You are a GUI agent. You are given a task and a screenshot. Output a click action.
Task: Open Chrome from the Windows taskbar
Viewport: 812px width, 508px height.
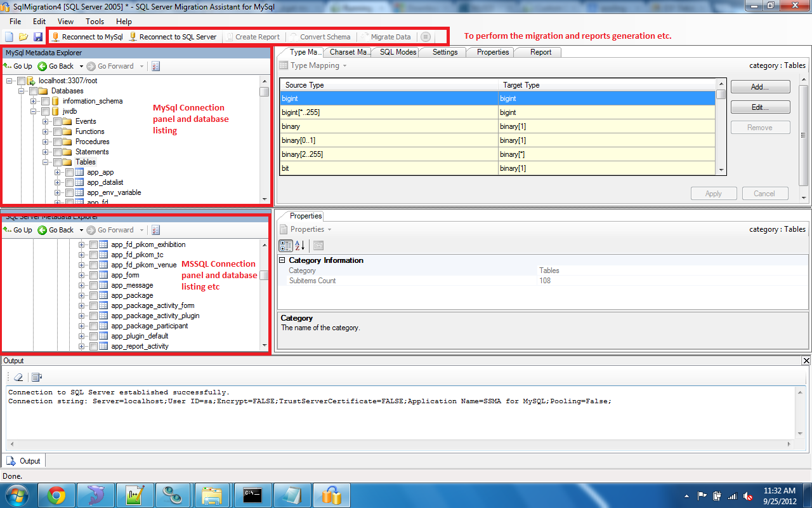[x=56, y=495]
